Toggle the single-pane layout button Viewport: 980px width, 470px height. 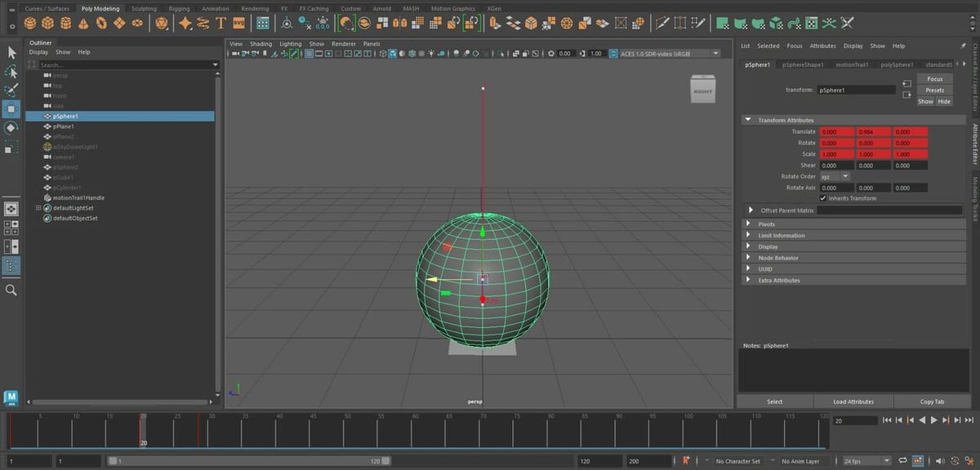click(11, 208)
